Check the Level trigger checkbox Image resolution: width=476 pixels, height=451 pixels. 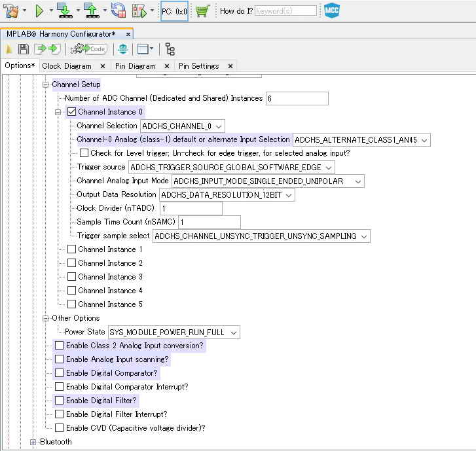tap(84, 153)
